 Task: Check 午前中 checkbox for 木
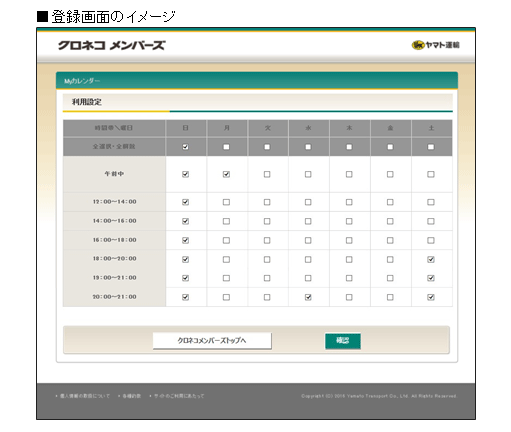(349, 174)
